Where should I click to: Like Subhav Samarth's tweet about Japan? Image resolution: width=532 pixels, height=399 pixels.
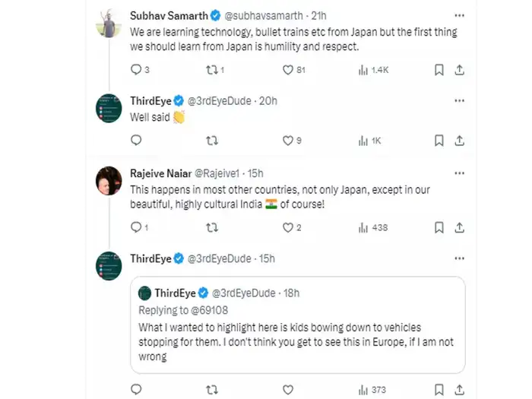pos(288,70)
